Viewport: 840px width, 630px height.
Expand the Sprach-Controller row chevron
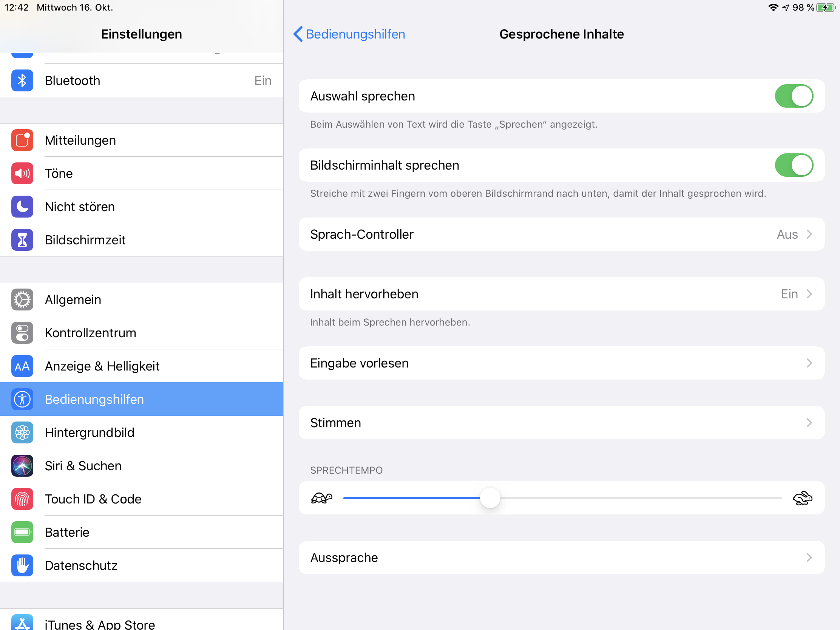809,234
